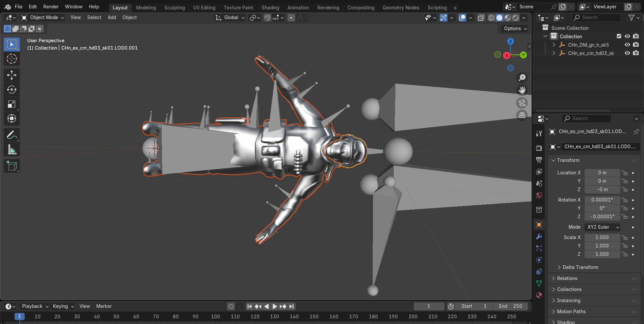Viewport: 644px width, 324px height.
Task: Click the Scale X value field
Action: point(602,237)
